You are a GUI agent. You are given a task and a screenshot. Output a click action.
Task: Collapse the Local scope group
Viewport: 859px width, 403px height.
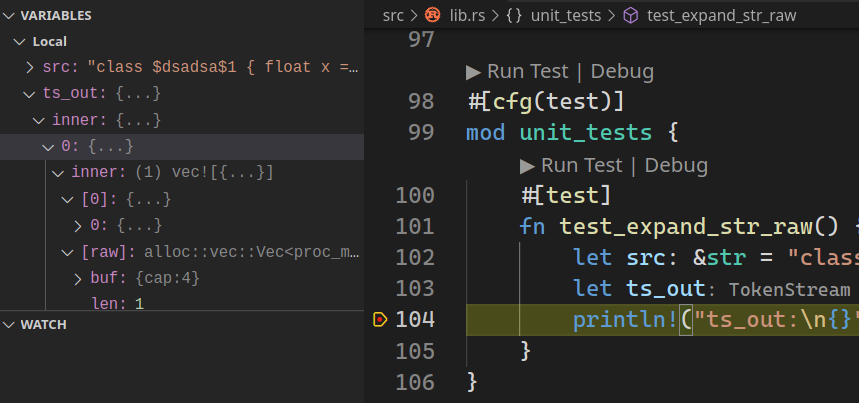pos(20,42)
